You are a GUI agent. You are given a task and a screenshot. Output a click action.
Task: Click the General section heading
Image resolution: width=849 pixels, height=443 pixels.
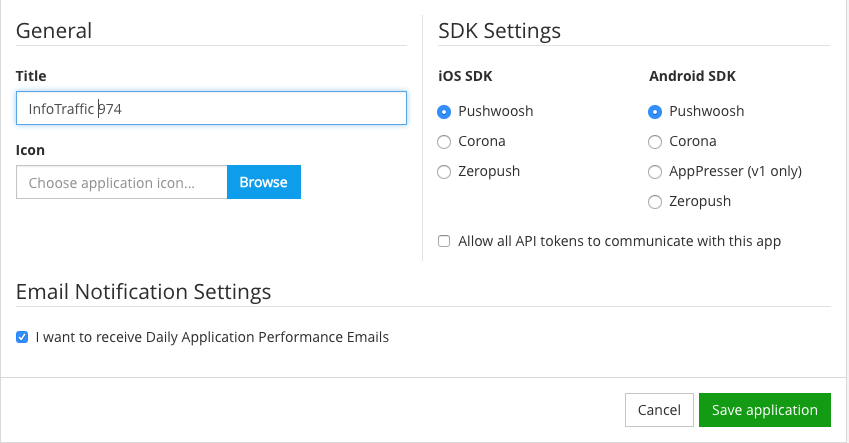(54, 31)
